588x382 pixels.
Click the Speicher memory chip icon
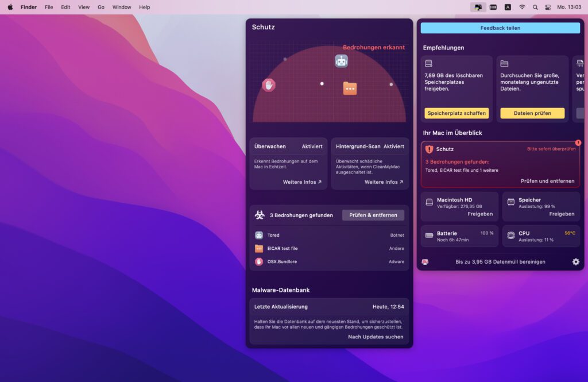pos(510,203)
